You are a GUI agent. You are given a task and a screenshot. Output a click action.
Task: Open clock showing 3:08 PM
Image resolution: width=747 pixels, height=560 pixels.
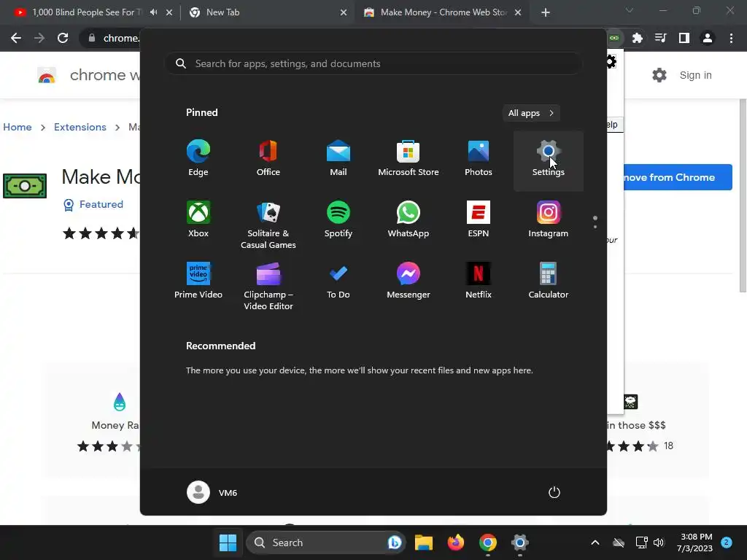pos(694,542)
